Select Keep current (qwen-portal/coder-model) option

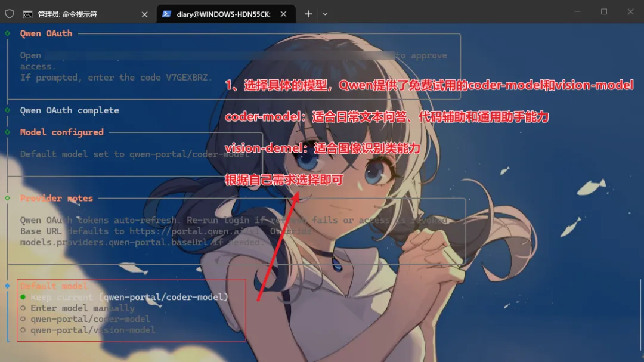pos(124,297)
